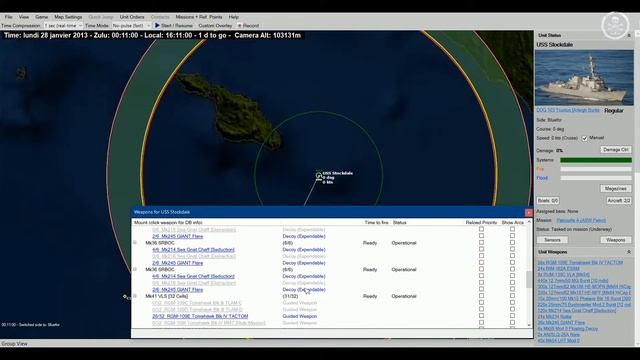
Task: Collapse the Unit Weapons panel chevron
Action: tap(629, 252)
